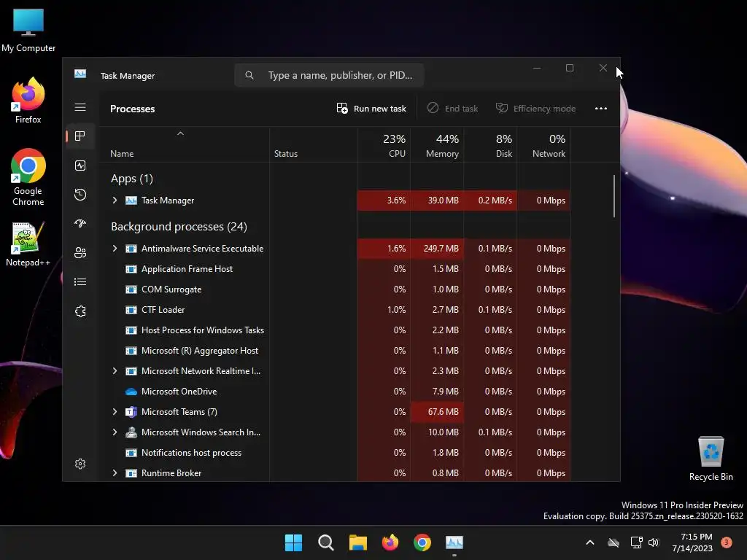Viewport: 747px width, 560px height.
Task: Sort by the Memory column header
Action: [x=437, y=146]
